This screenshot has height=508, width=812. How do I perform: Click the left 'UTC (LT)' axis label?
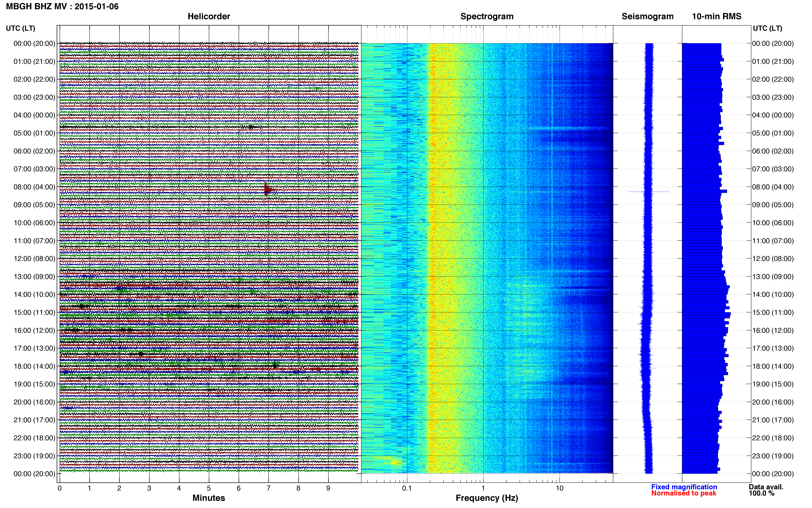point(21,28)
